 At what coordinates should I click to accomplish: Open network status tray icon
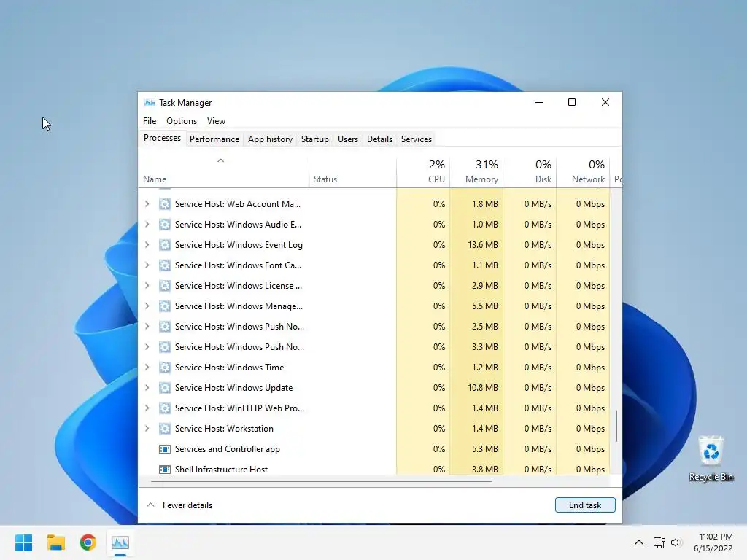click(x=659, y=542)
